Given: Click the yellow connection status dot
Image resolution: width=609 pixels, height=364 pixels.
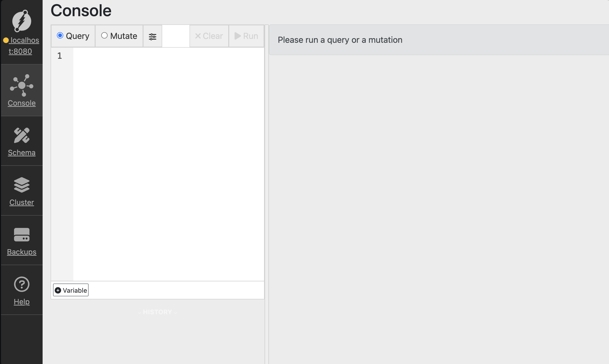Looking at the screenshot, I should pyautogui.click(x=6, y=40).
